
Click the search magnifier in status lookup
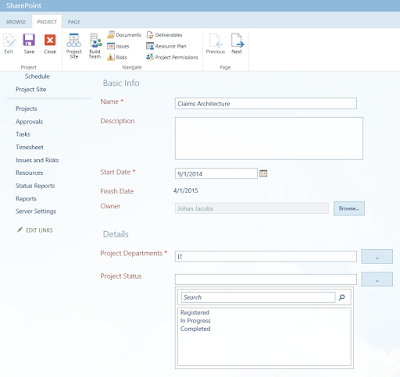342,297
